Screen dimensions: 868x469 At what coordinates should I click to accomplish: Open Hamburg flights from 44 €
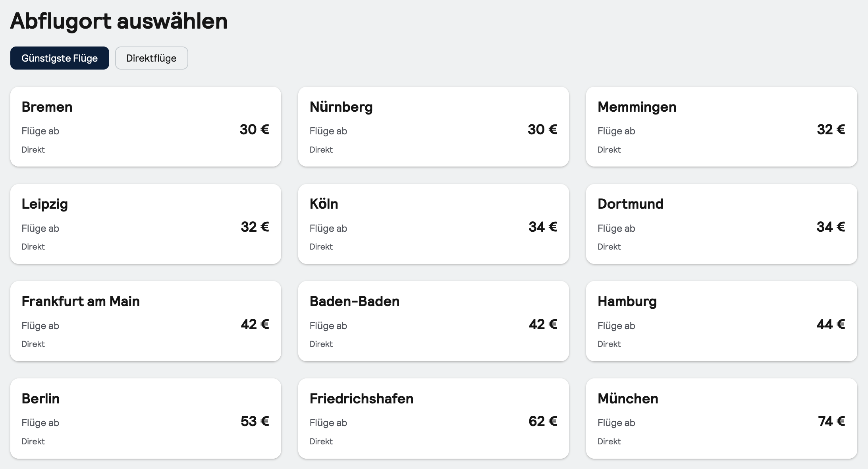721,321
